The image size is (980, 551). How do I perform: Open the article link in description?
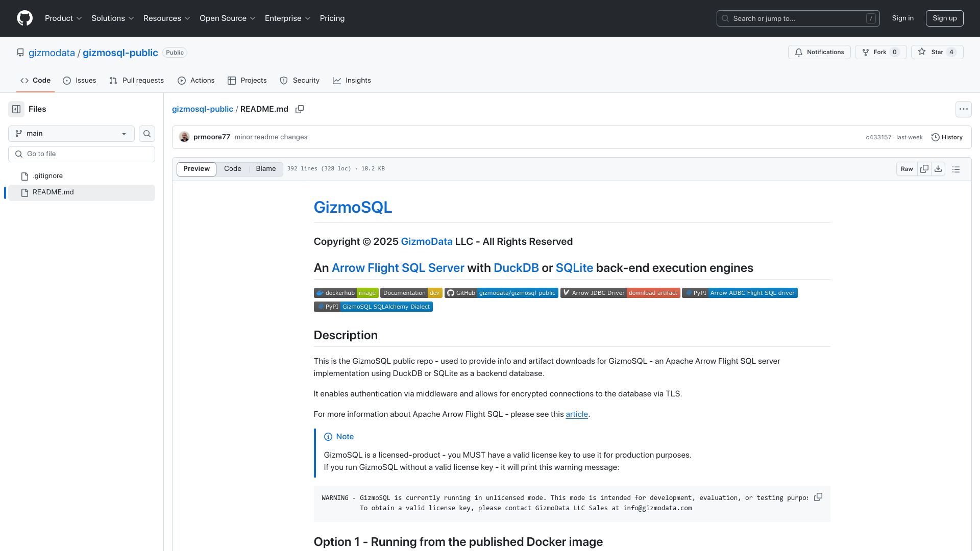pyautogui.click(x=577, y=414)
